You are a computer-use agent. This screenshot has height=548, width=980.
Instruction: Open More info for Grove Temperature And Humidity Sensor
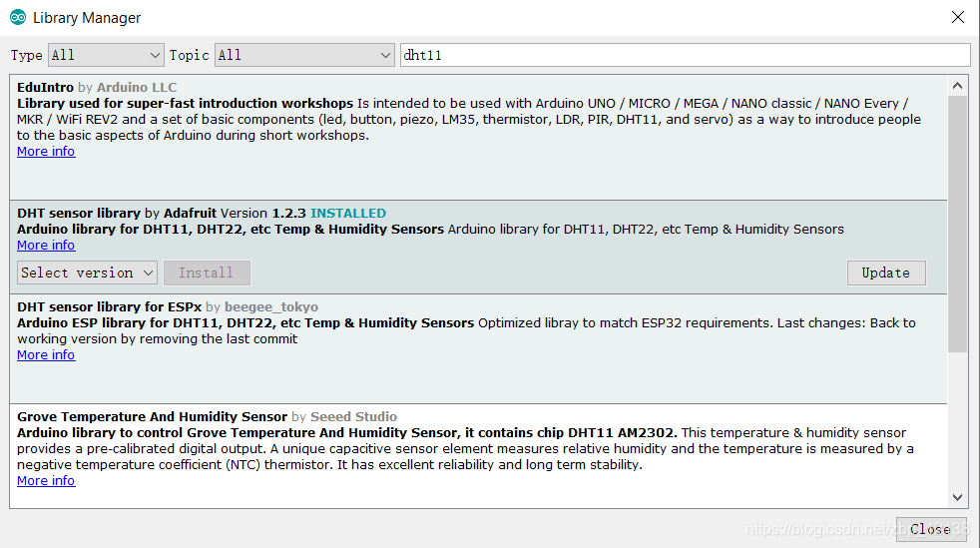pos(46,480)
